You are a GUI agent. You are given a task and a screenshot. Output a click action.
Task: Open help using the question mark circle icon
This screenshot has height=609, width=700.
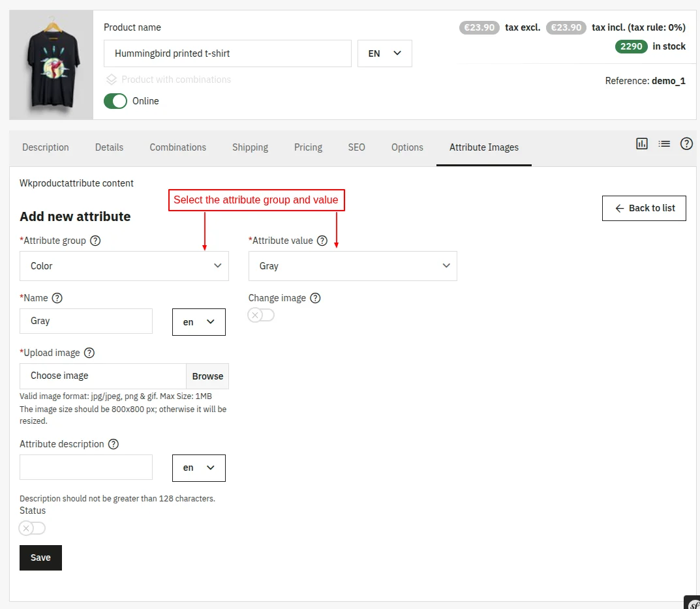click(x=686, y=143)
